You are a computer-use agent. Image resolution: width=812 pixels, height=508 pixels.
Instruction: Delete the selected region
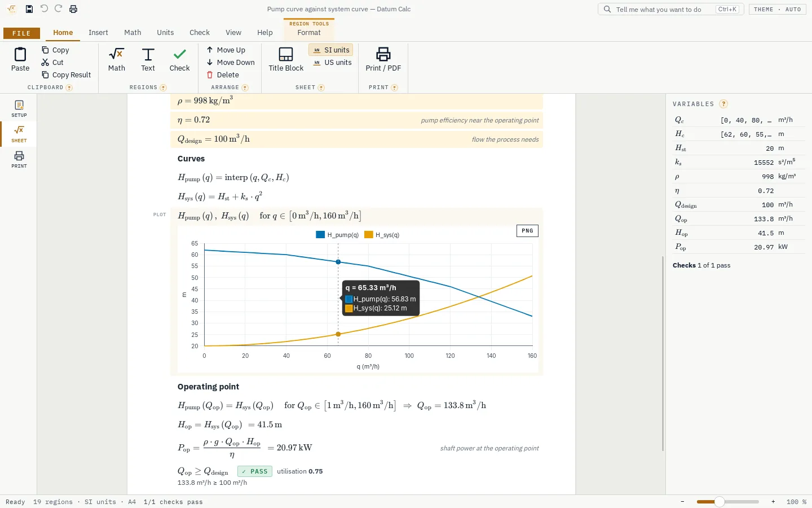[223, 75]
